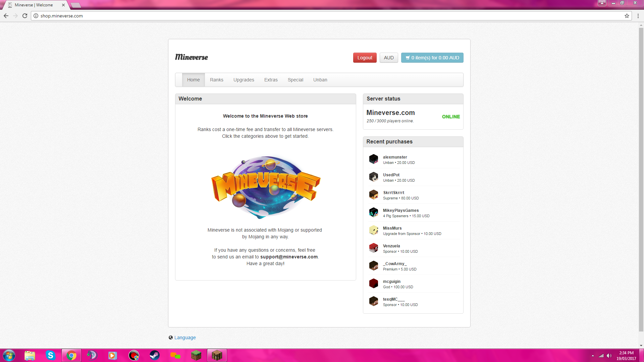Click the Mineverse logo header text

click(x=192, y=57)
